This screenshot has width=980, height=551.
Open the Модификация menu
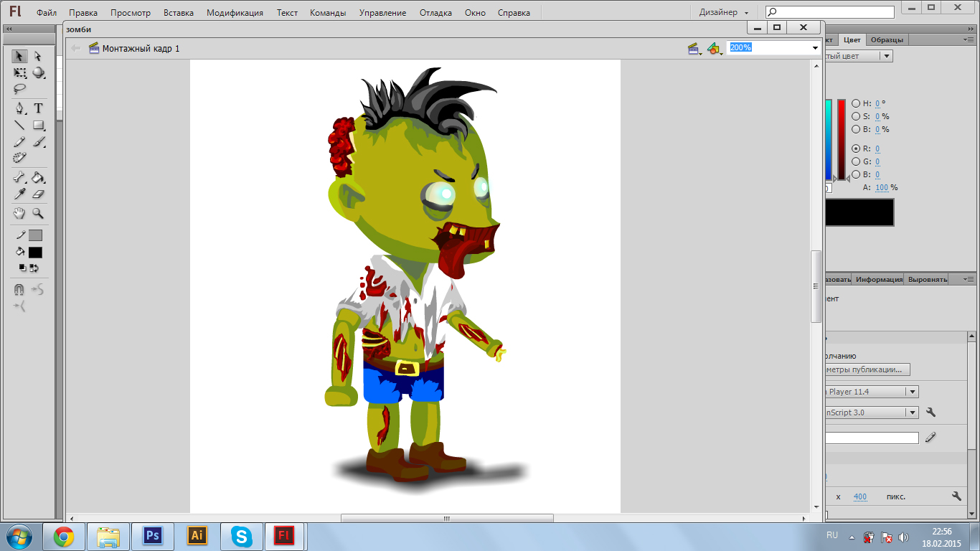coord(235,13)
